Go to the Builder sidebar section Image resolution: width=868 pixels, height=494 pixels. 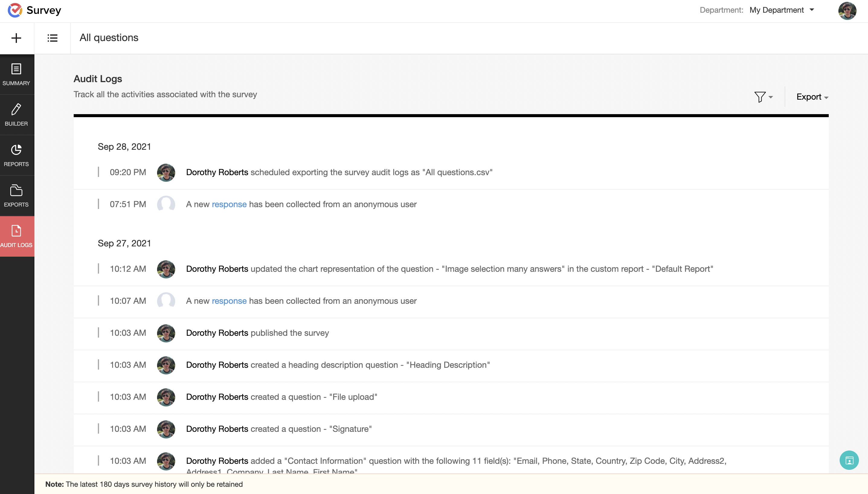16,115
